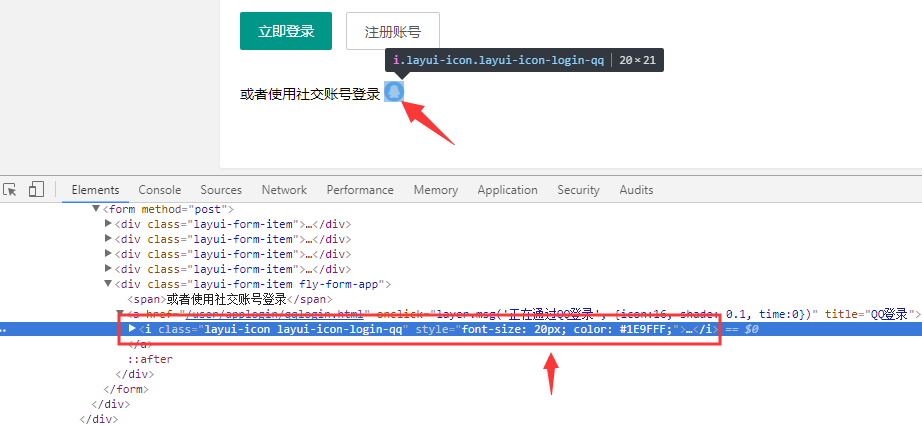The height and width of the screenshot is (426, 922).
Task: Click the QQ login icon
Action: coord(394,92)
